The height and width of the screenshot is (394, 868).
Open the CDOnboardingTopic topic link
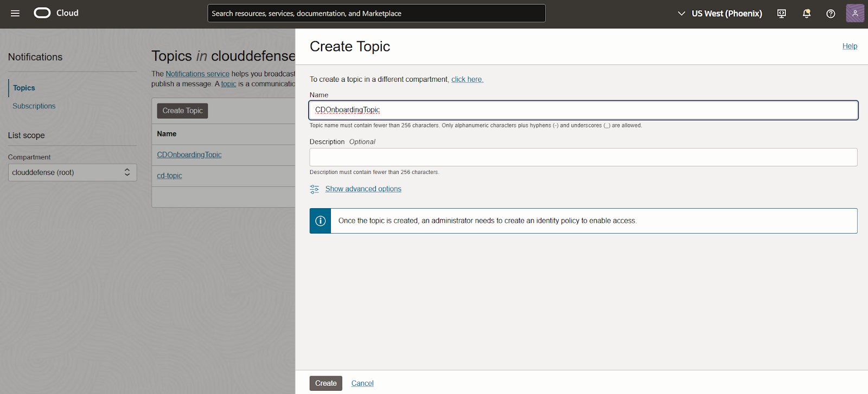click(189, 155)
